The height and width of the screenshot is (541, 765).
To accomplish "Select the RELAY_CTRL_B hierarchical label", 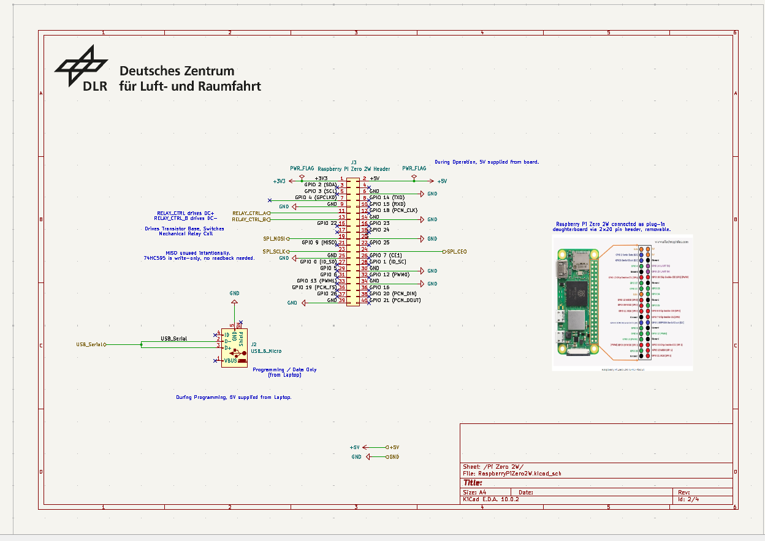I will pos(251,220).
